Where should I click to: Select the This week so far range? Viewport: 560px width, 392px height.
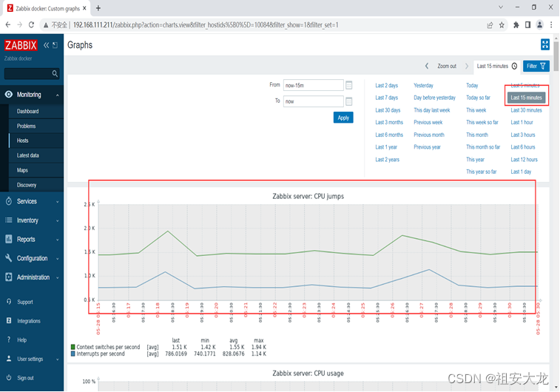point(482,122)
